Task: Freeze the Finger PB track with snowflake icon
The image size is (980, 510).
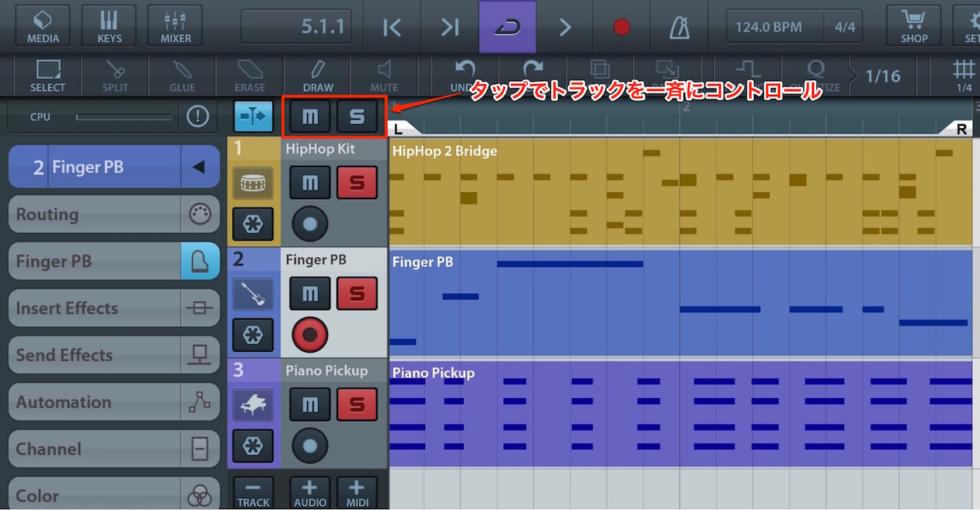Action: 253,336
